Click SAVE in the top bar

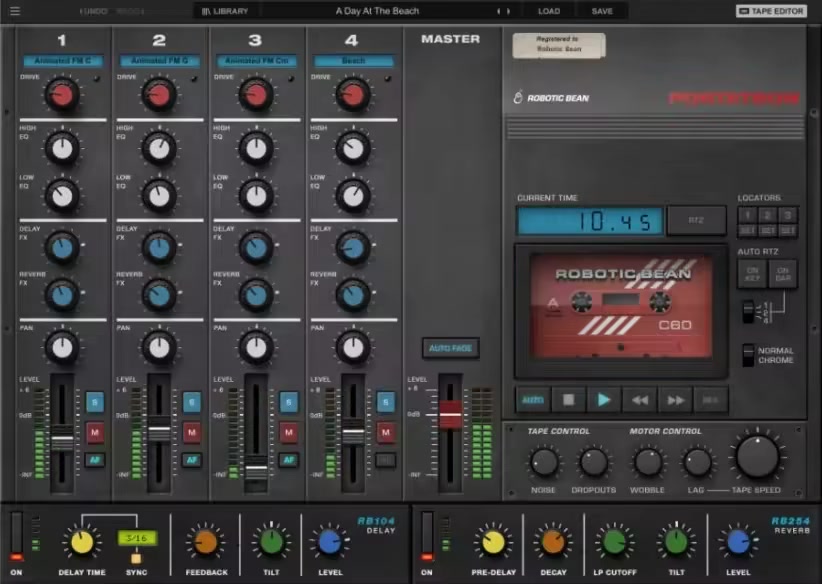pos(602,11)
